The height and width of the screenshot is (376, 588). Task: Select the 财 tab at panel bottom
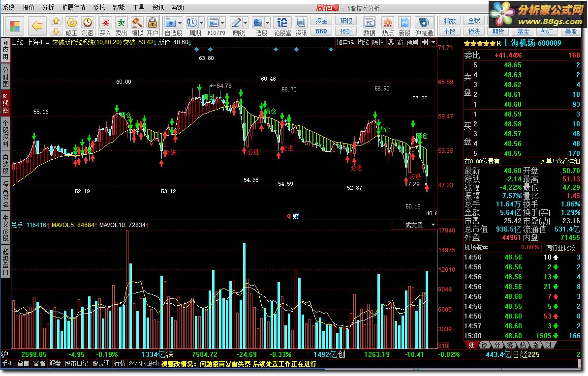(x=548, y=345)
